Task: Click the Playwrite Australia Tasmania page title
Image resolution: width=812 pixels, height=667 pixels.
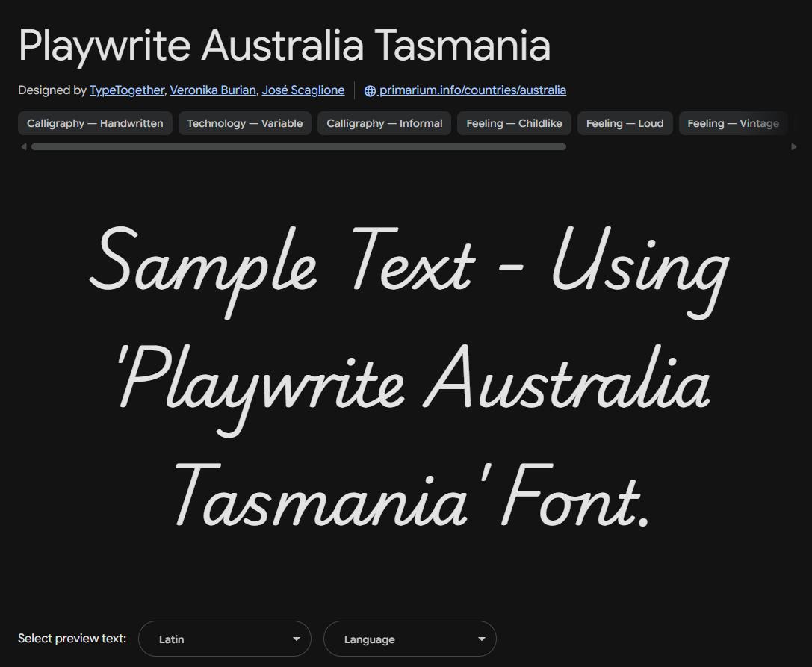Action: point(285,45)
